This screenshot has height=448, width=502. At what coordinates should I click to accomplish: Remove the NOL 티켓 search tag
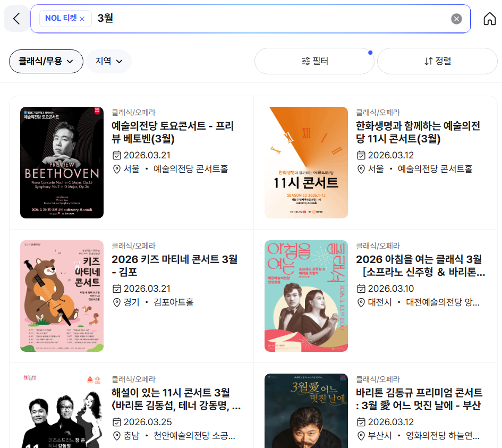tap(82, 19)
